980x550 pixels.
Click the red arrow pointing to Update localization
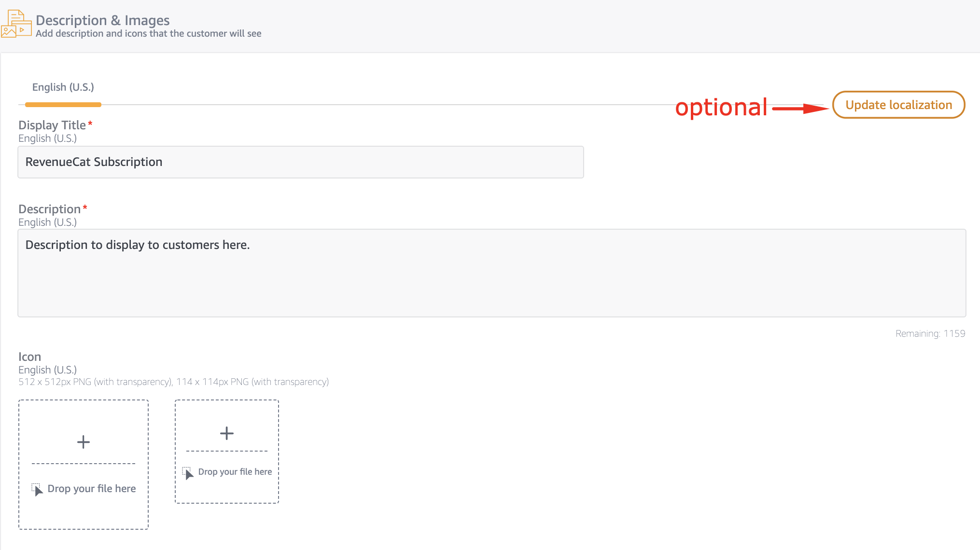(800, 109)
